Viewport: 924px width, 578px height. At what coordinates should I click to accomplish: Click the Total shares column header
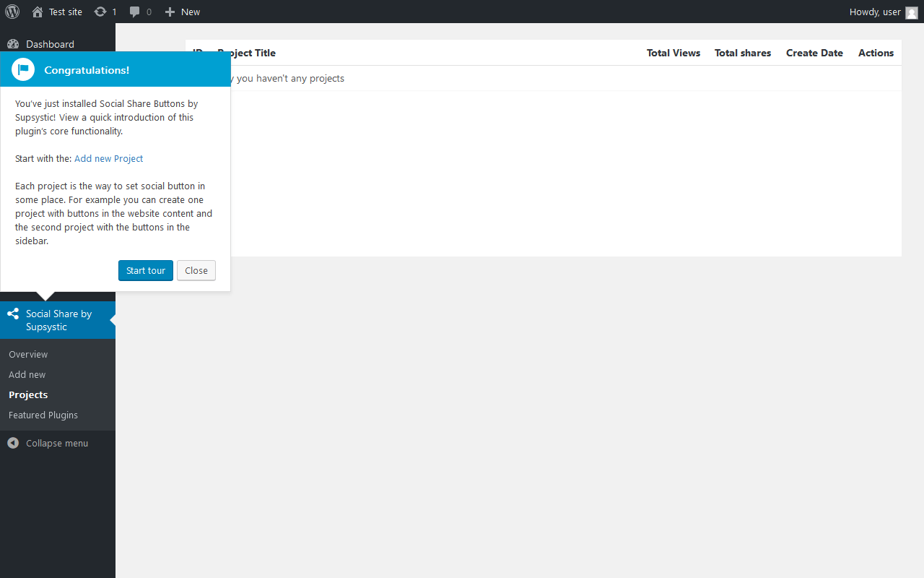tap(743, 53)
